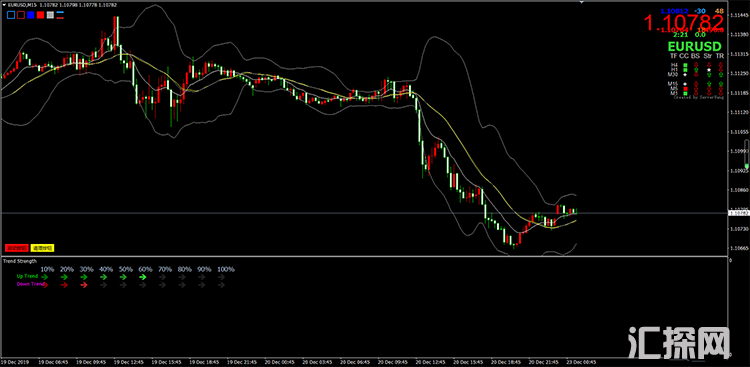Click the green 2:21 timer value
Screen dimensions: 750x367
(x=681, y=34)
